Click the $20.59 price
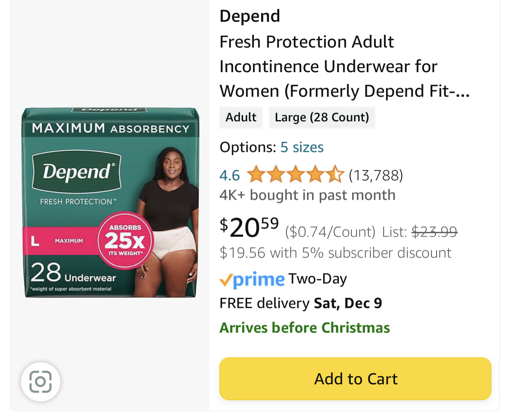Viewport: 510px width, 420px height. 250,227
